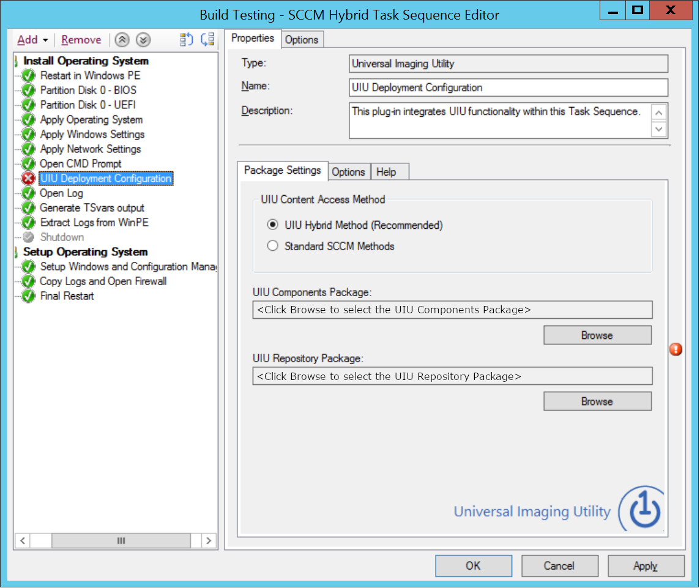Click the Move Down double-chevron icon

[x=143, y=40]
